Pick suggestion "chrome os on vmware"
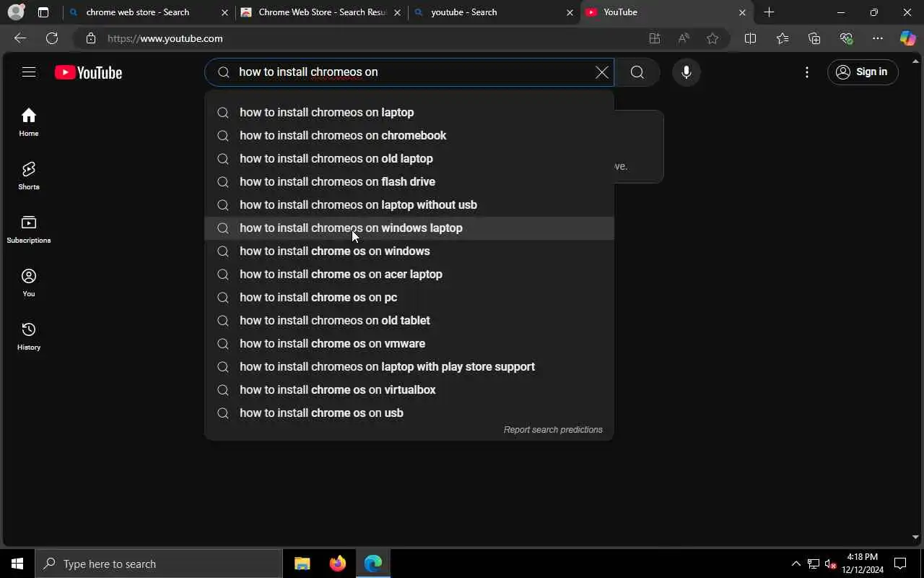This screenshot has width=924, height=578. (x=409, y=343)
